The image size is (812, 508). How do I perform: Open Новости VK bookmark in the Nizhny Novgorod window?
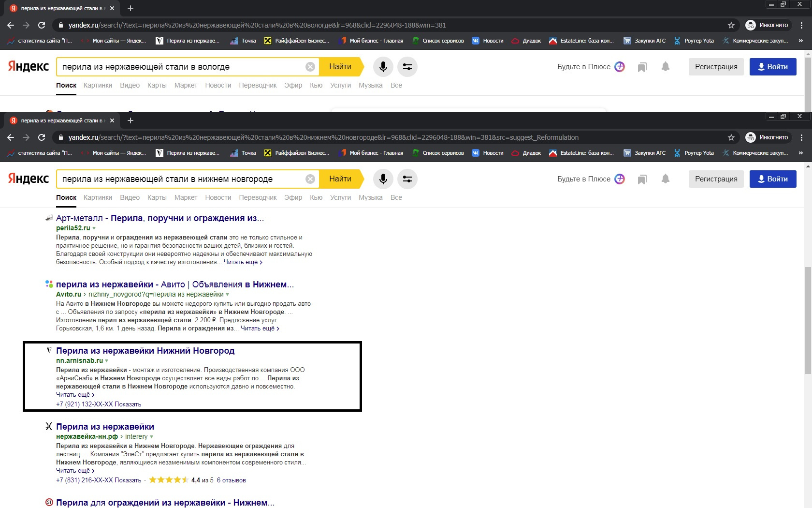[488, 153]
